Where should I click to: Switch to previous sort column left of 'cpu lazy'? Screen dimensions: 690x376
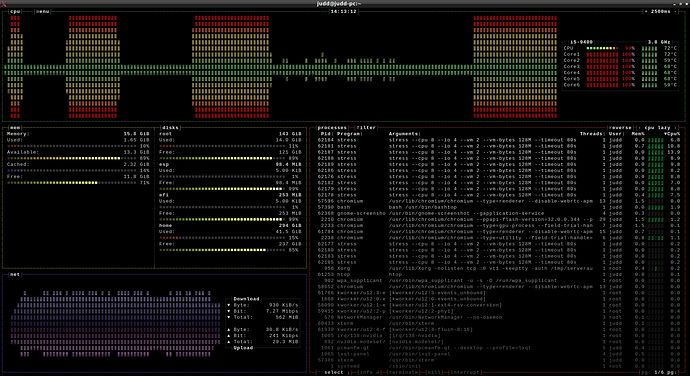[639, 128]
